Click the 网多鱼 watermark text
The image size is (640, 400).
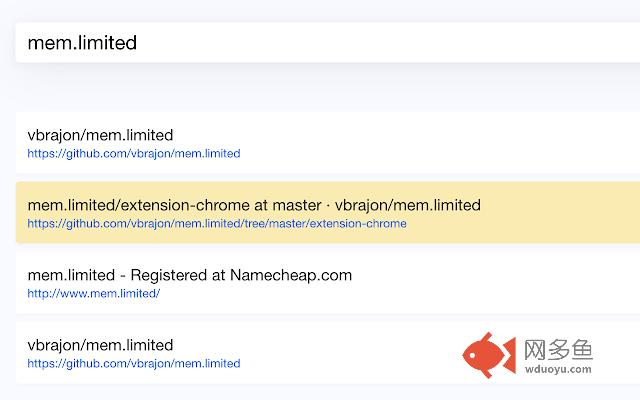click(x=557, y=349)
